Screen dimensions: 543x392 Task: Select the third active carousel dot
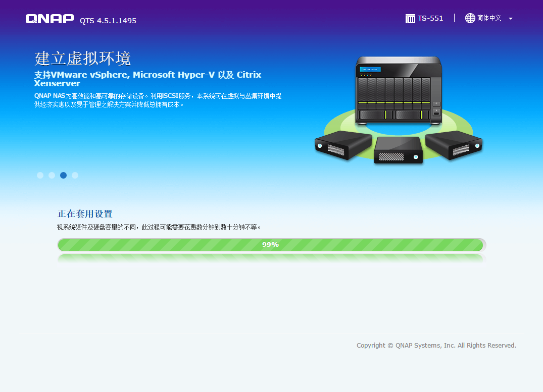point(63,176)
